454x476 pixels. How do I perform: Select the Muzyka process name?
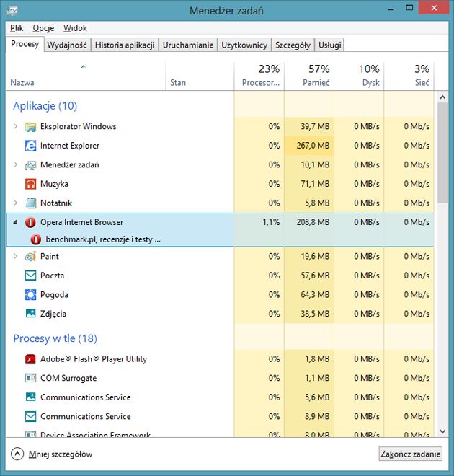coord(54,184)
